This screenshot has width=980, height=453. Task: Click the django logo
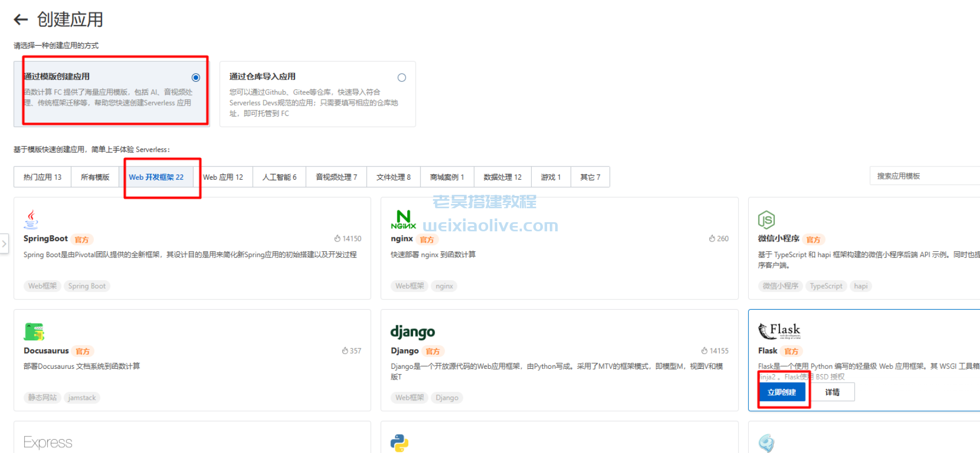[412, 332]
